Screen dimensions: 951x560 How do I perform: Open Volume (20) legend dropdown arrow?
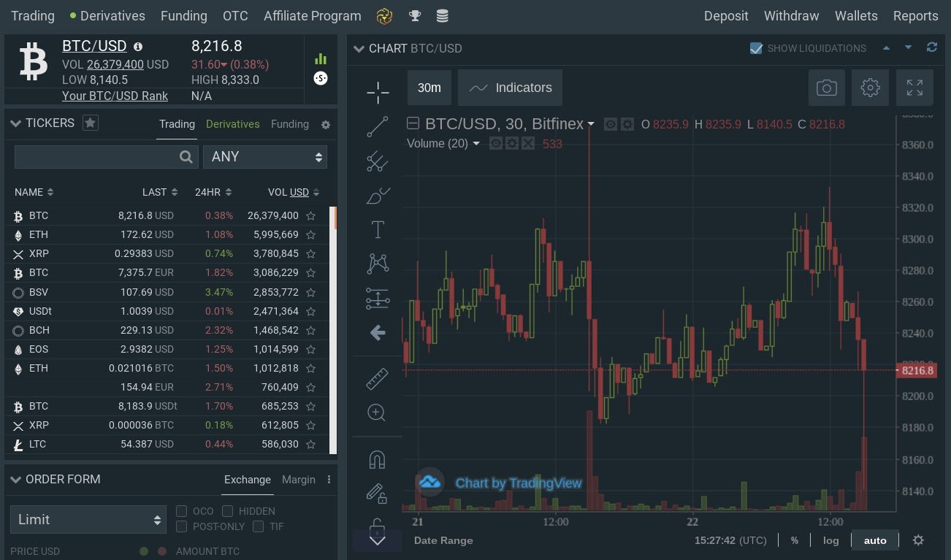tap(476, 143)
